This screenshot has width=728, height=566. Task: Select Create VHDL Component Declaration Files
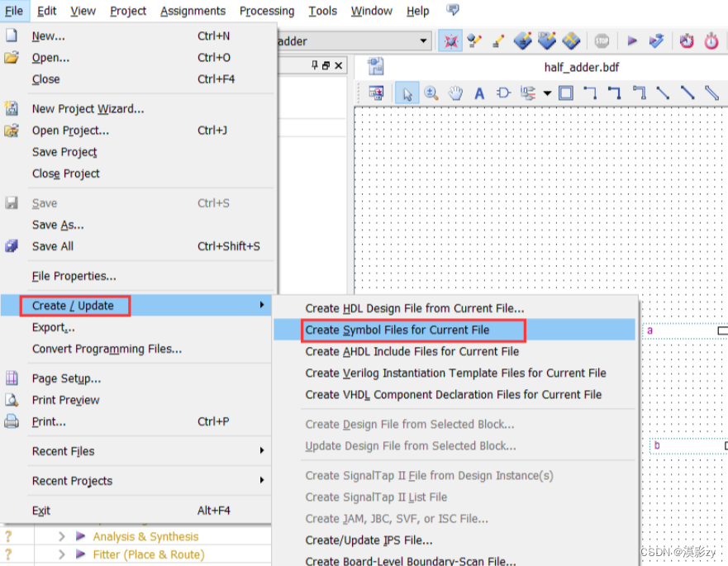pos(454,395)
